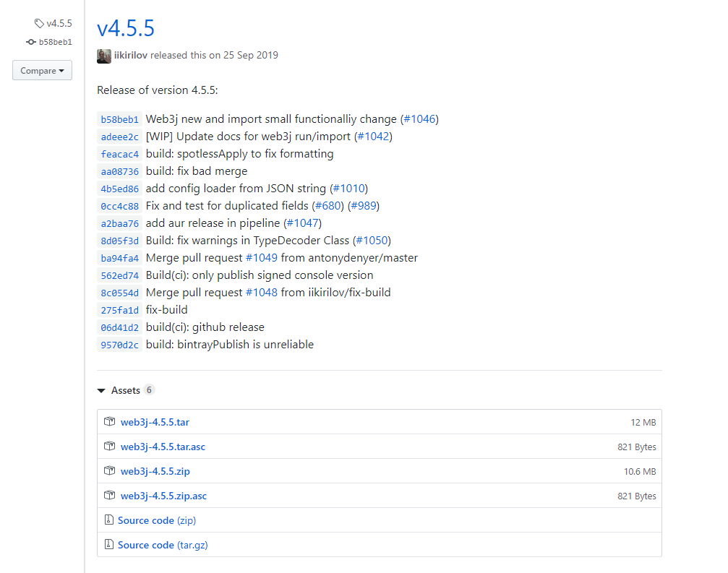Image resolution: width=728 pixels, height=573 pixels.
Task: Open commit aa08736
Action: (x=119, y=172)
